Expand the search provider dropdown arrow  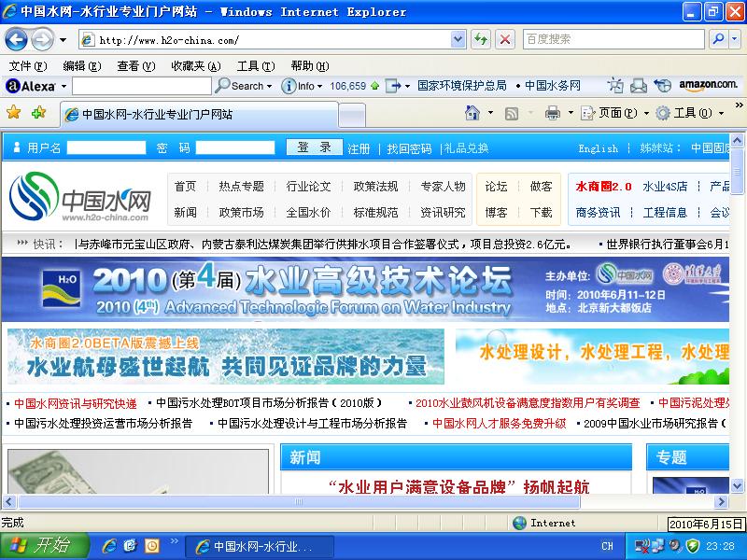(x=735, y=39)
